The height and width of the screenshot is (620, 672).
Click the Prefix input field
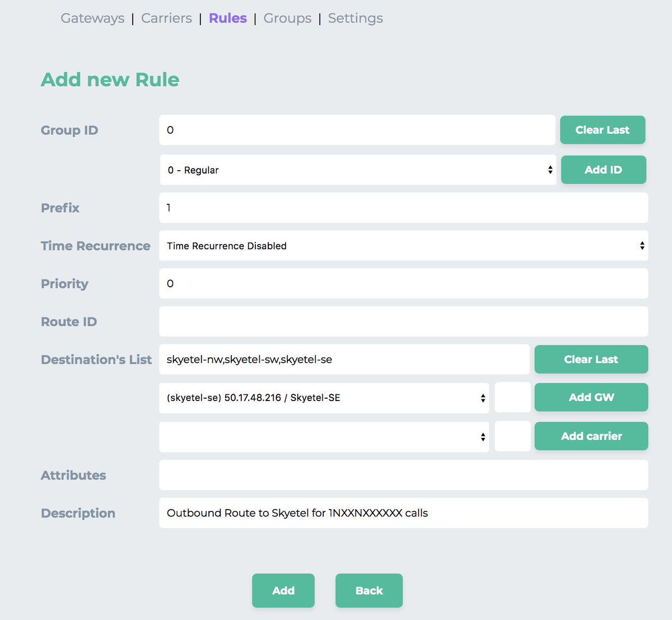click(x=403, y=208)
